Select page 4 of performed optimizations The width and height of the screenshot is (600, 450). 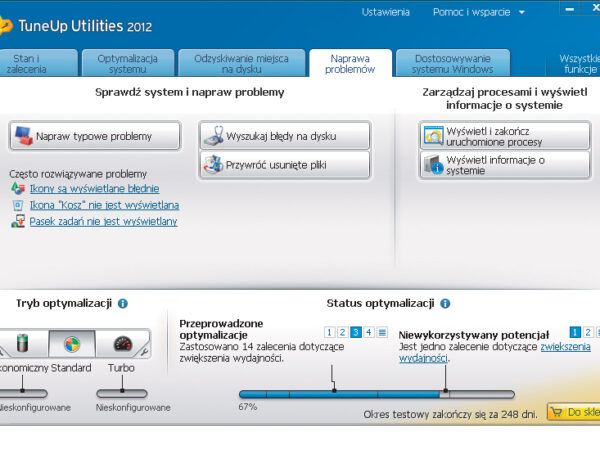click(369, 332)
